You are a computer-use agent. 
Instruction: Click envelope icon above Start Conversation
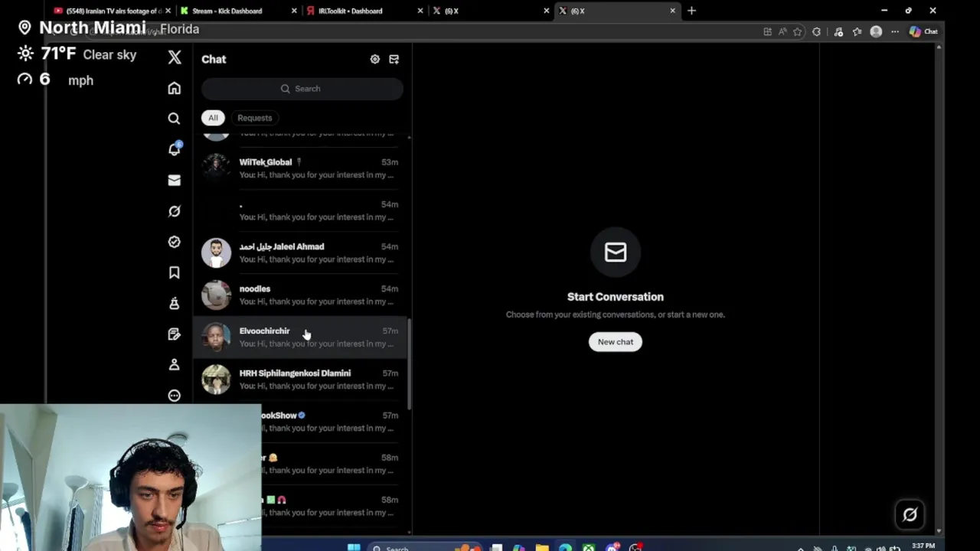pos(616,252)
